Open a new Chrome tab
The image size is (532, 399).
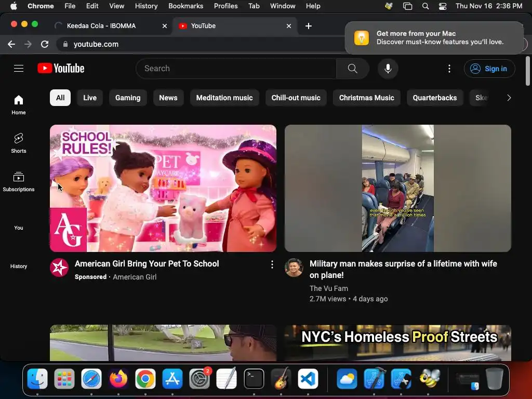click(309, 26)
